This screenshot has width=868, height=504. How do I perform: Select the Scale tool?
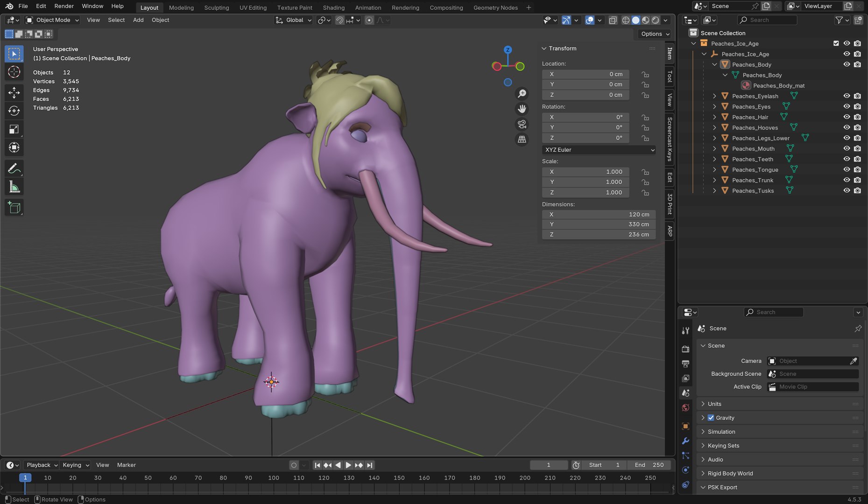(14, 129)
